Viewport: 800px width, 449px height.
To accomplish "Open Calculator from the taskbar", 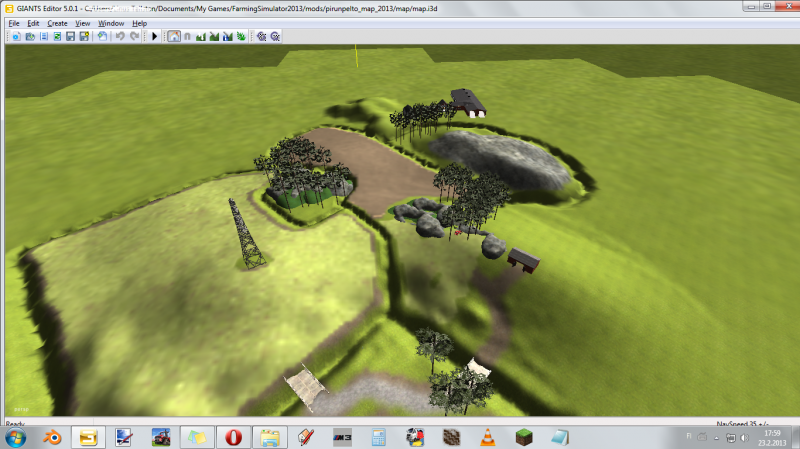I will [x=379, y=438].
